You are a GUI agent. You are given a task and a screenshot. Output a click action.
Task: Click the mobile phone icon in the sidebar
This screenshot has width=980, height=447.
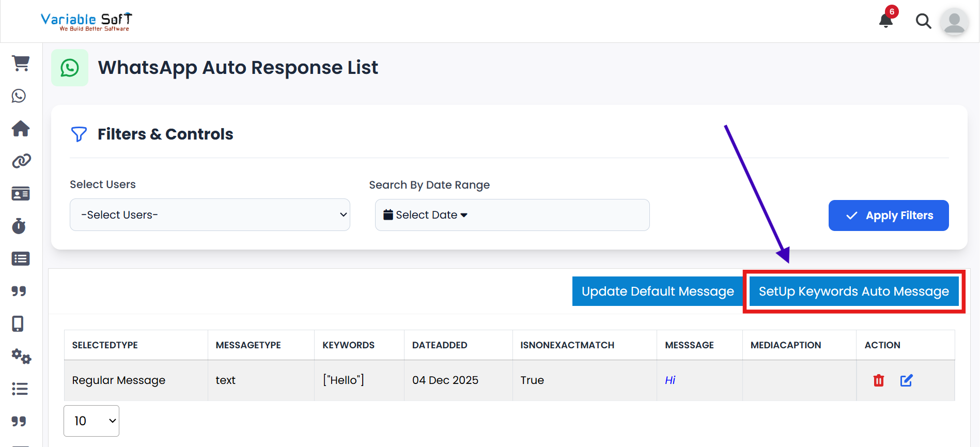pos(18,324)
